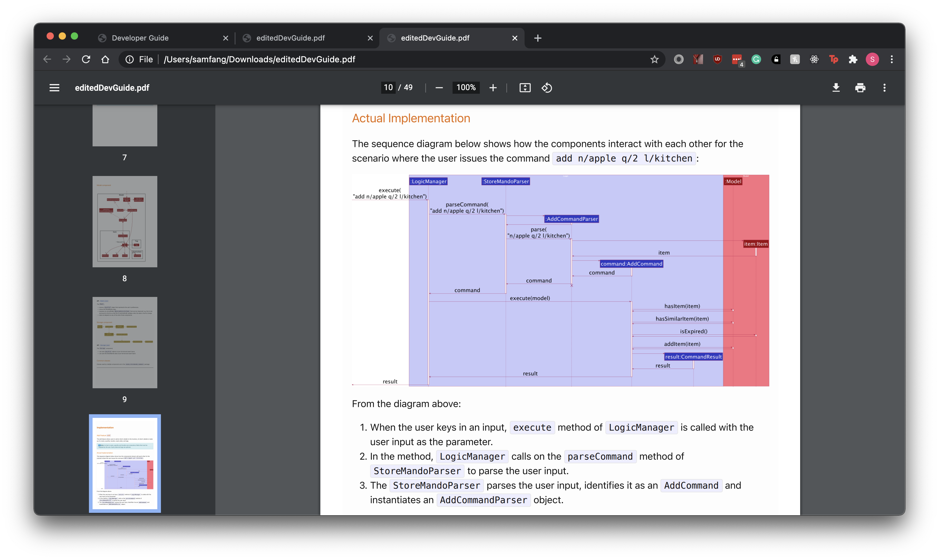
Task: Click the rotate page icon
Action: [x=547, y=87]
